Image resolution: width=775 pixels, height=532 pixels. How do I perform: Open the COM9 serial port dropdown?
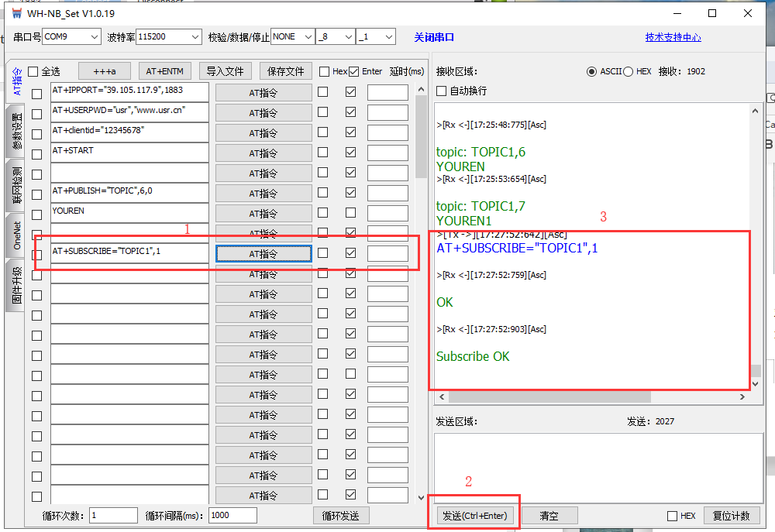point(72,36)
